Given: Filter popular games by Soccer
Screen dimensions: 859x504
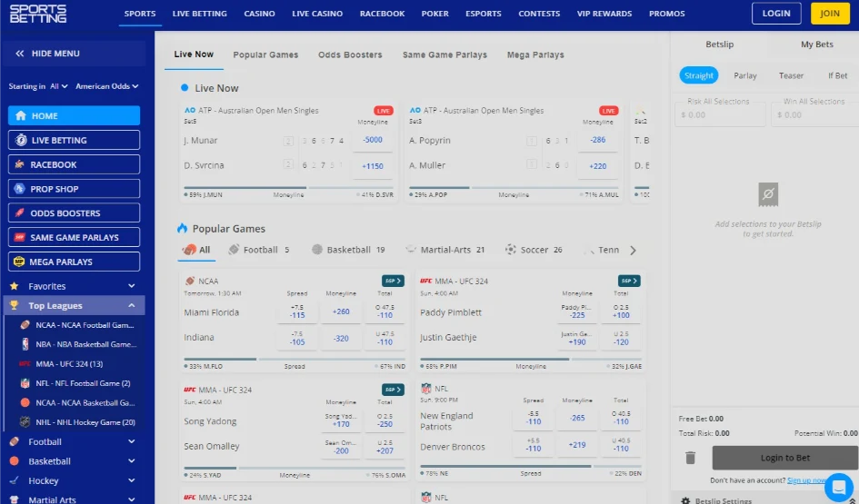Looking at the screenshot, I should click(x=534, y=250).
